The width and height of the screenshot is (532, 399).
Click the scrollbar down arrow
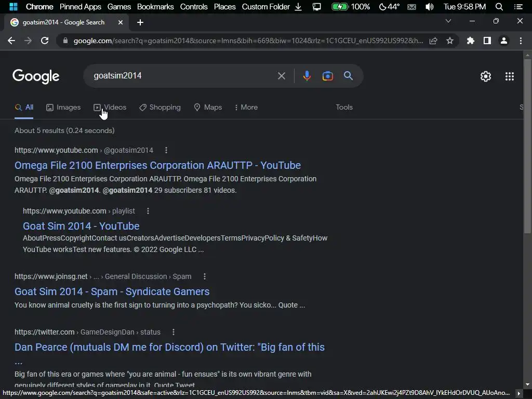click(x=527, y=384)
